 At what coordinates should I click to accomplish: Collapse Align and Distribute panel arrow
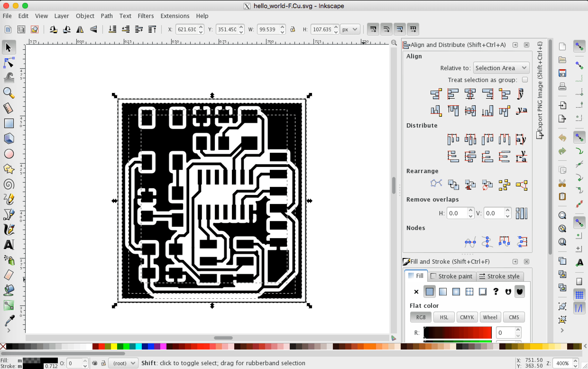click(x=515, y=45)
